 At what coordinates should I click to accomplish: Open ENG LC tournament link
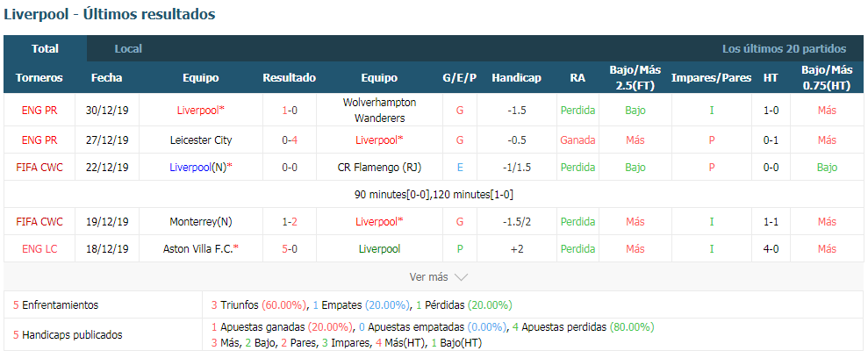pos(39,249)
